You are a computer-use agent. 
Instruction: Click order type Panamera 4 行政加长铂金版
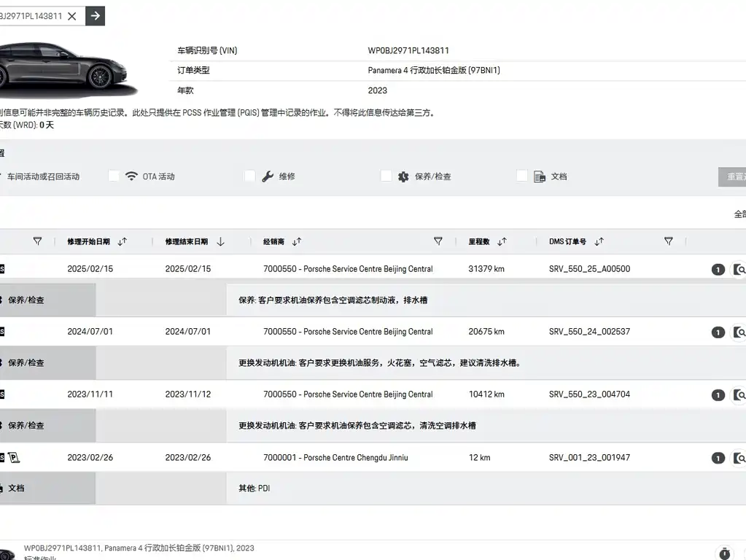433,71
